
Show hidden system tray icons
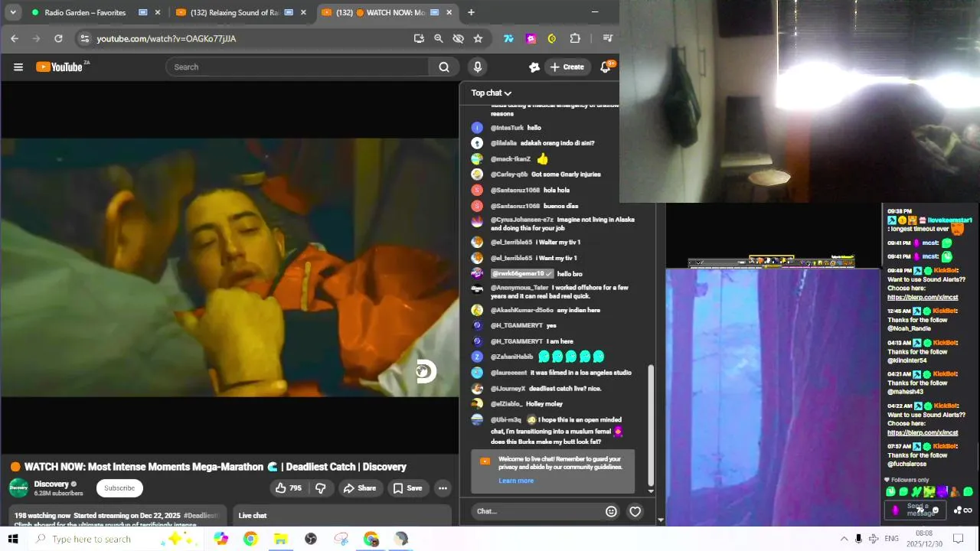844,539
